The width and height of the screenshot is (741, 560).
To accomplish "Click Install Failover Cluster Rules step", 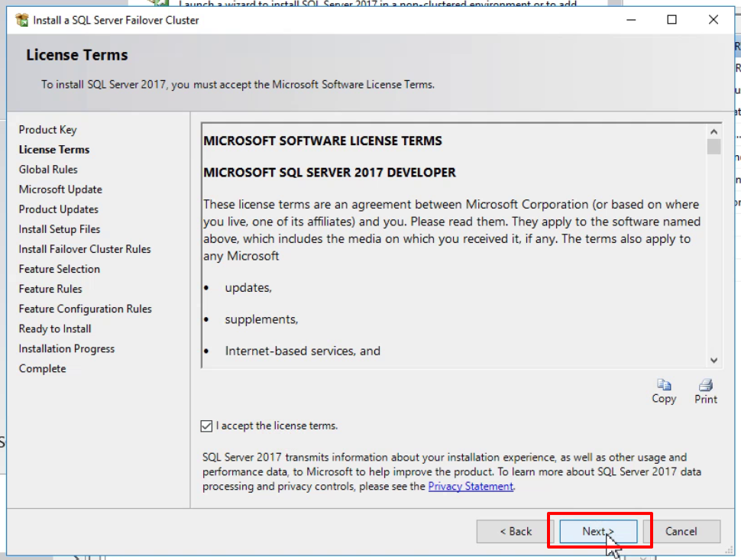I will coord(85,249).
